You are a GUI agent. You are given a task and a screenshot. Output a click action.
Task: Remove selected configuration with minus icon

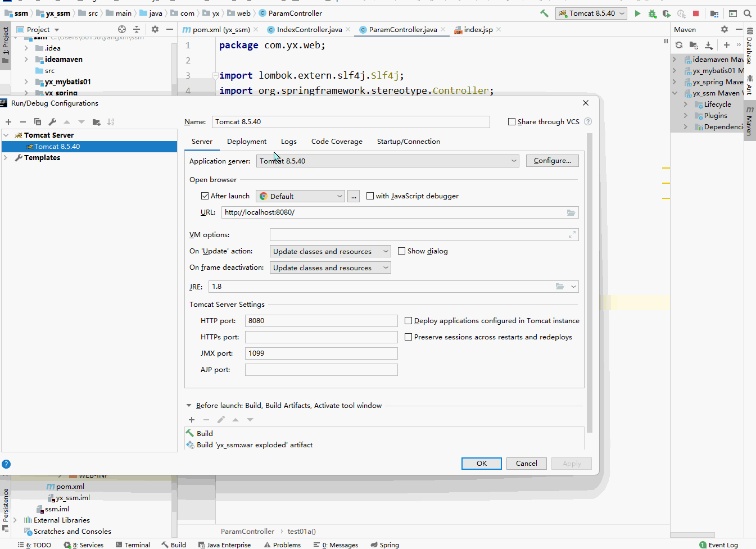pyautogui.click(x=23, y=122)
